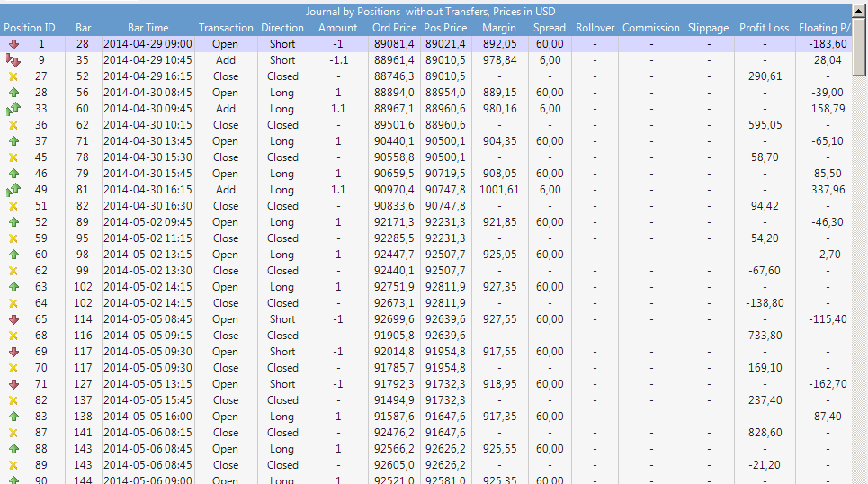868x484 pixels.
Task: Click the green arrow icon for position 63
Action: click(x=13, y=287)
